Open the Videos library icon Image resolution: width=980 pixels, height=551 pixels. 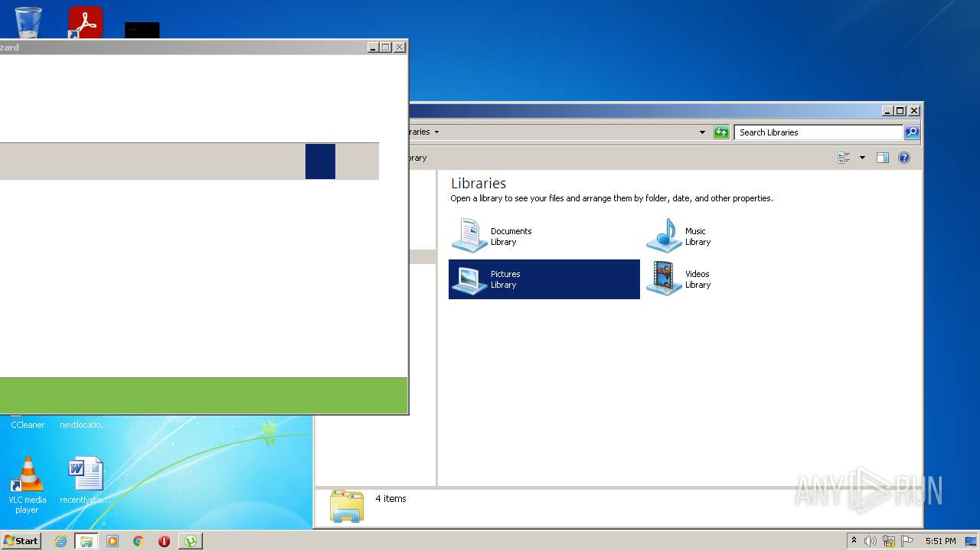tap(664, 279)
